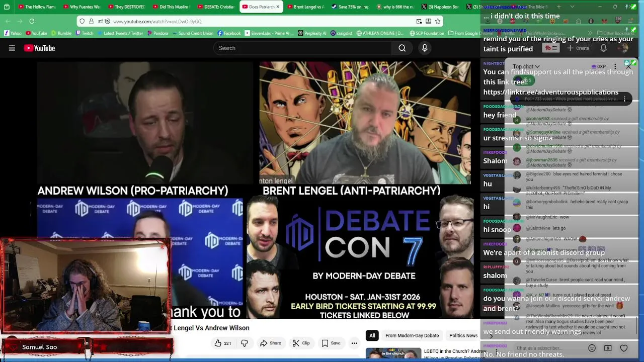Viewport: 644px width, 362px height.
Task: Like the video with thumbs up
Action: pyautogui.click(x=223, y=343)
